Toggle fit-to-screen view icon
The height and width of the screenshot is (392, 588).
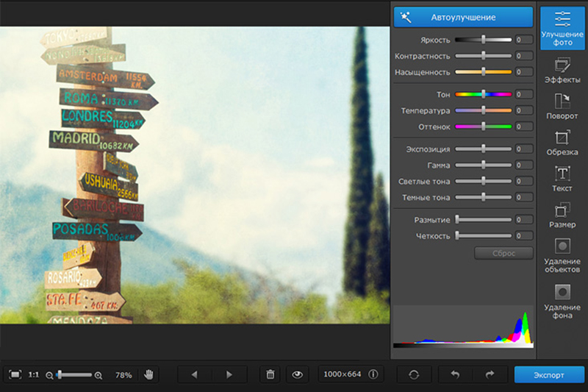click(x=15, y=374)
